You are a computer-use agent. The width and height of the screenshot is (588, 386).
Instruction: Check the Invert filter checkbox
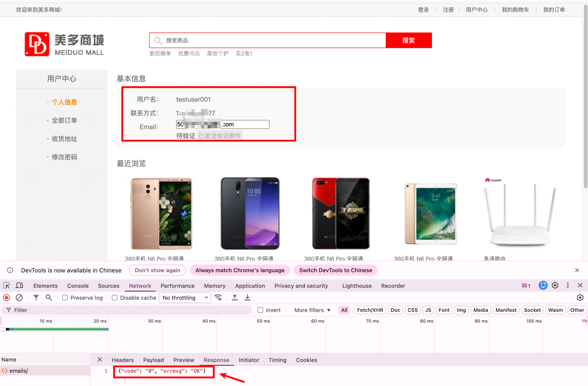point(260,310)
